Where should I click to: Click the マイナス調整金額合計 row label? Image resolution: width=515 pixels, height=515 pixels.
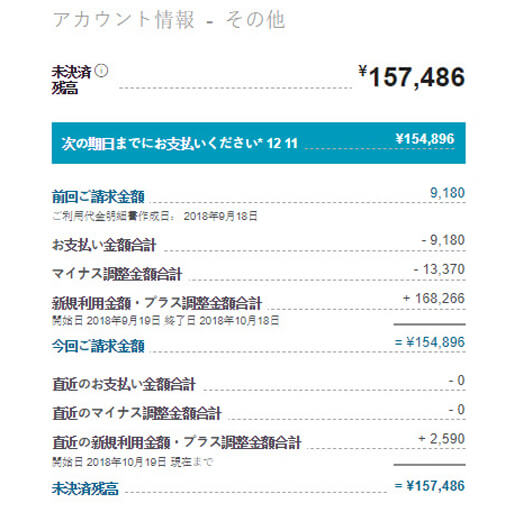(117, 274)
